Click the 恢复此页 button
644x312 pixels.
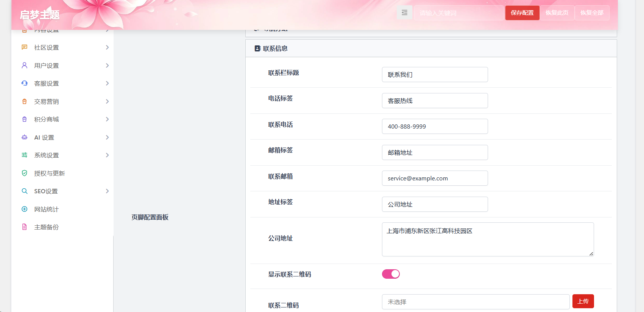click(557, 13)
